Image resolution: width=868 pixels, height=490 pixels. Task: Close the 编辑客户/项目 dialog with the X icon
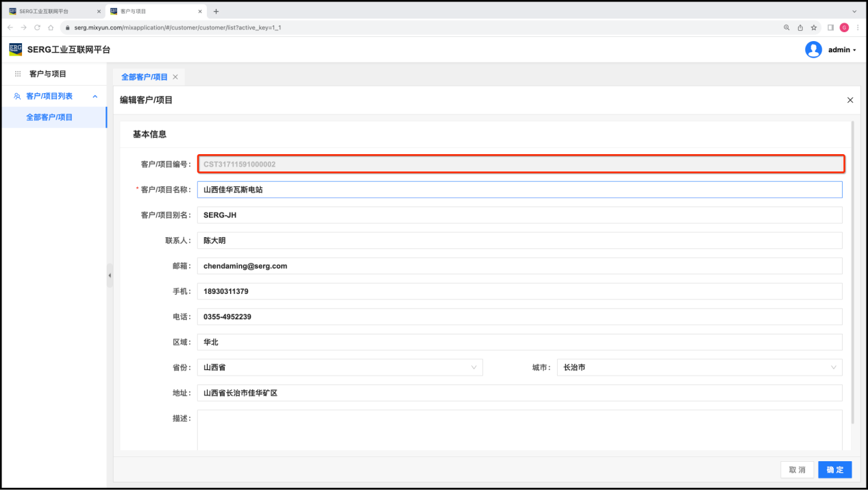pos(850,100)
